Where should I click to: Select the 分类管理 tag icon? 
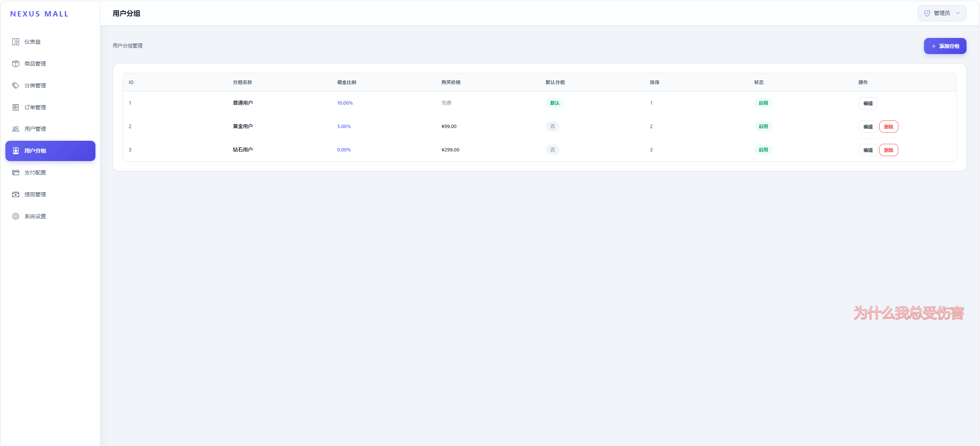coord(16,86)
